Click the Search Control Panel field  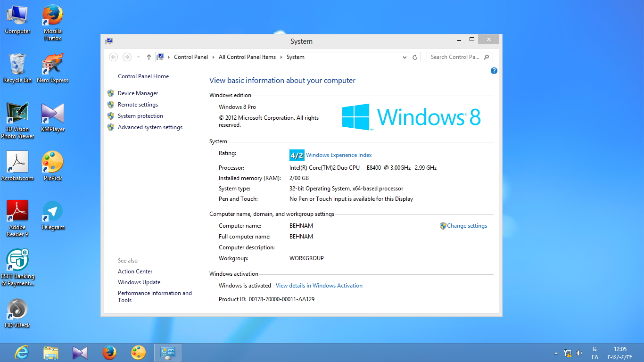454,57
